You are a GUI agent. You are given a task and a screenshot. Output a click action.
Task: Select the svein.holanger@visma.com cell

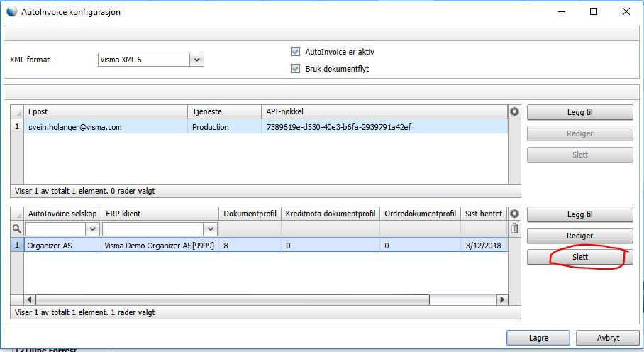tap(106, 127)
